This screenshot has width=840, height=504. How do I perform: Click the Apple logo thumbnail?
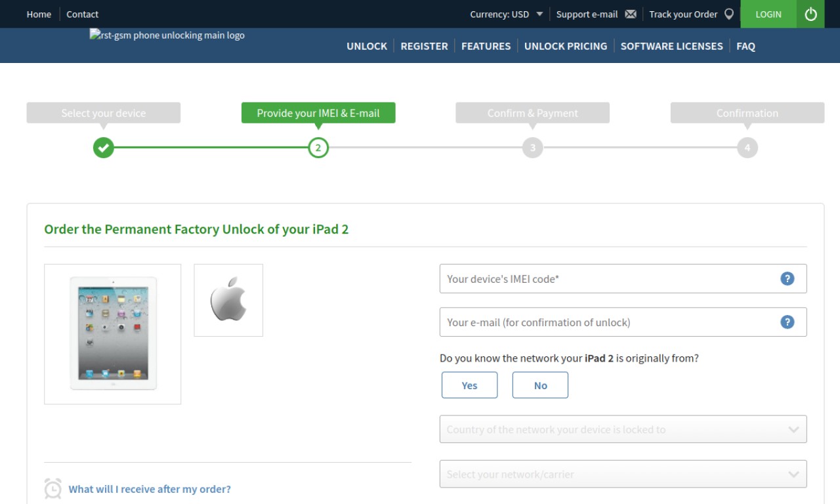228,300
